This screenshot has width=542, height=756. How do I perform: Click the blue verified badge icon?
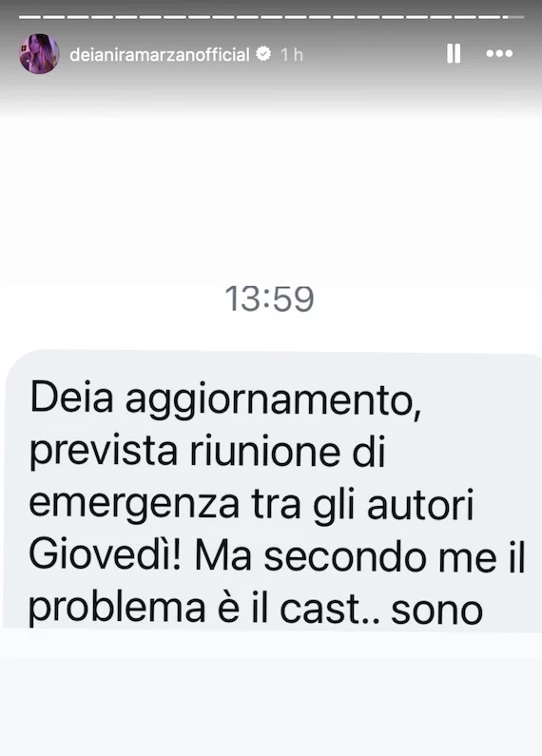pyautogui.click(x=263, y=53)
